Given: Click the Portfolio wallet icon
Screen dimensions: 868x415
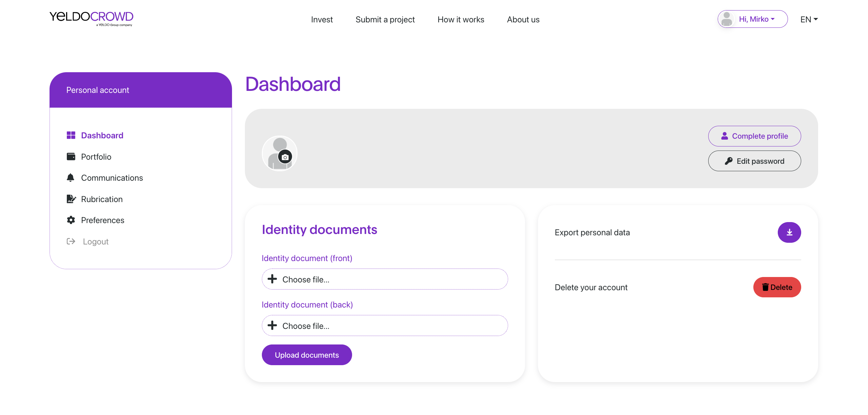Looking at the screenshot, I should click(71, 157).
